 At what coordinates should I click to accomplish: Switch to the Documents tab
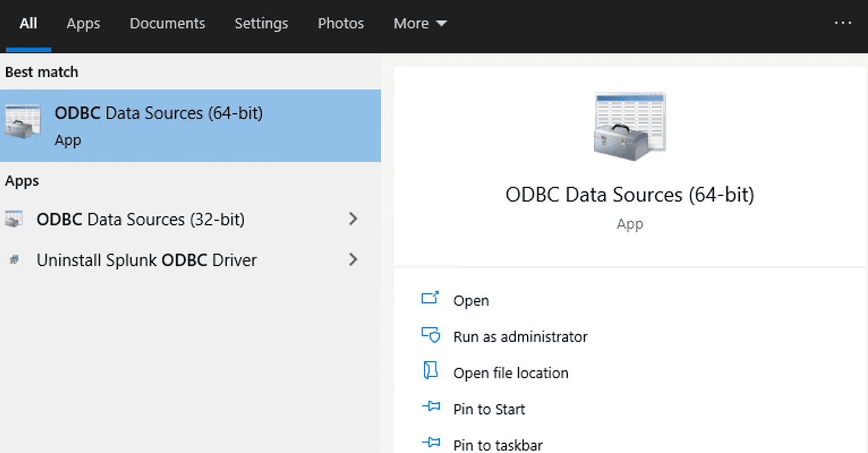(x=167, y=23)
